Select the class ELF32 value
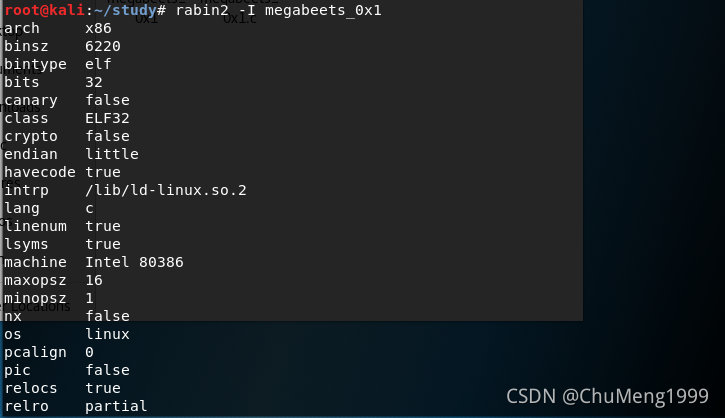The height and width of the screenshot is (418, 725). (107, 118)
